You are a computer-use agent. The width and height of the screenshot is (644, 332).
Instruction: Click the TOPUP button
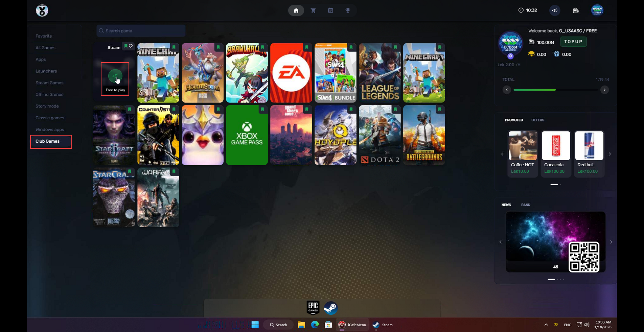click(x=573, y=42)
